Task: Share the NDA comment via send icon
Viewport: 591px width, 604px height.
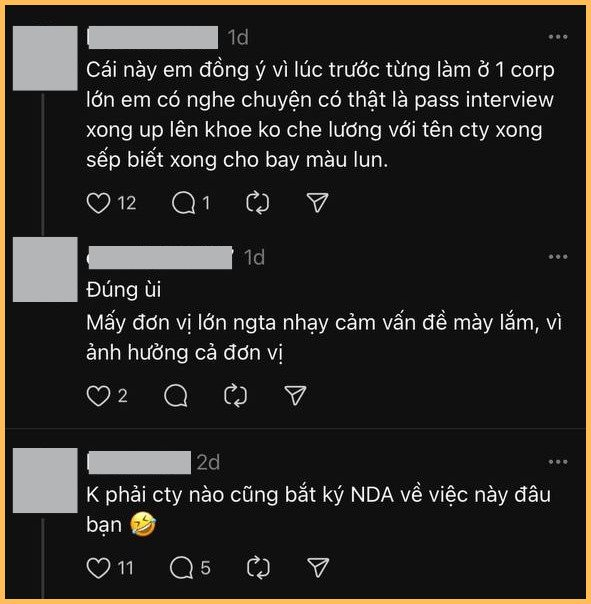Action: click(318, 568)
